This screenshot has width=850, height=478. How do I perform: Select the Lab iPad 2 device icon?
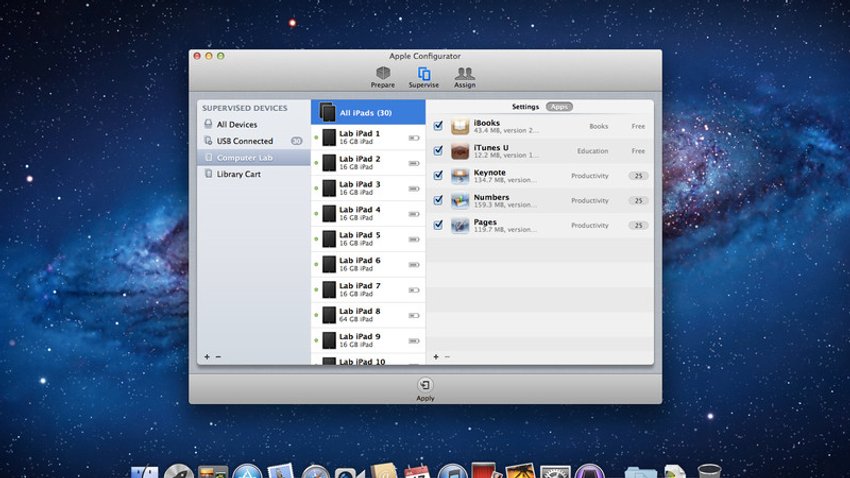click(x=329, y=163)
